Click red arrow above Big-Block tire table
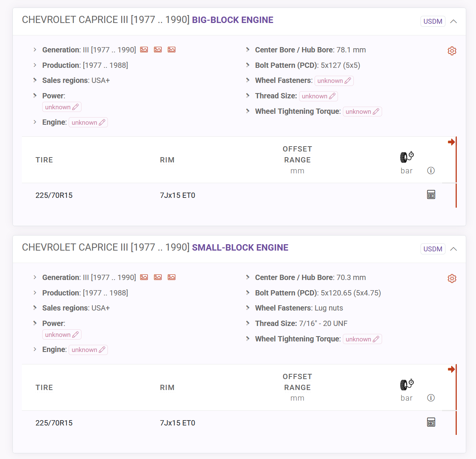The image size is (476, 459). [451, 142]
